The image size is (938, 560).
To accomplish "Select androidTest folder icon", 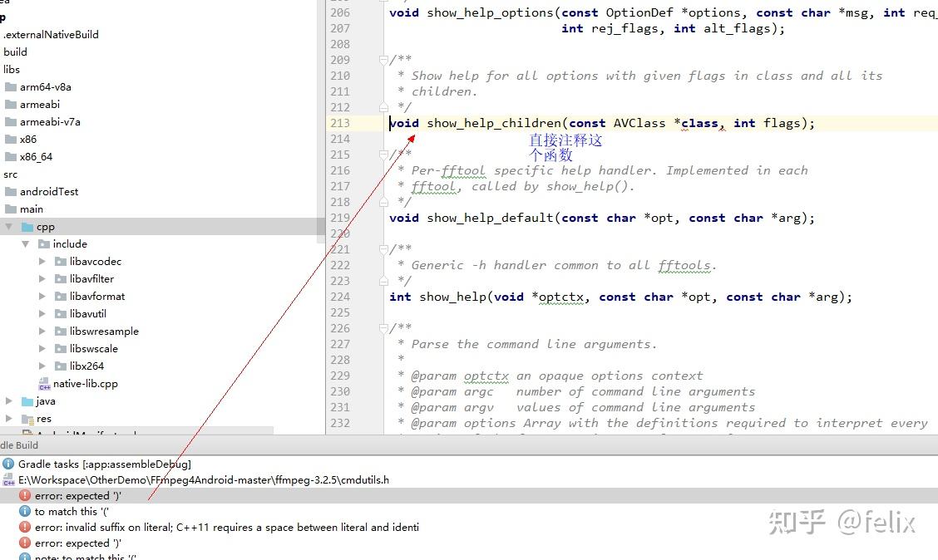I will [x=11, y=192].
